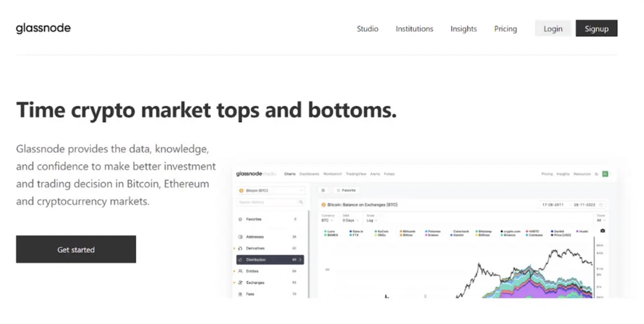This screenshot has height=324, width=644.
Task: Click the Get started button
Action: point(76,249)
